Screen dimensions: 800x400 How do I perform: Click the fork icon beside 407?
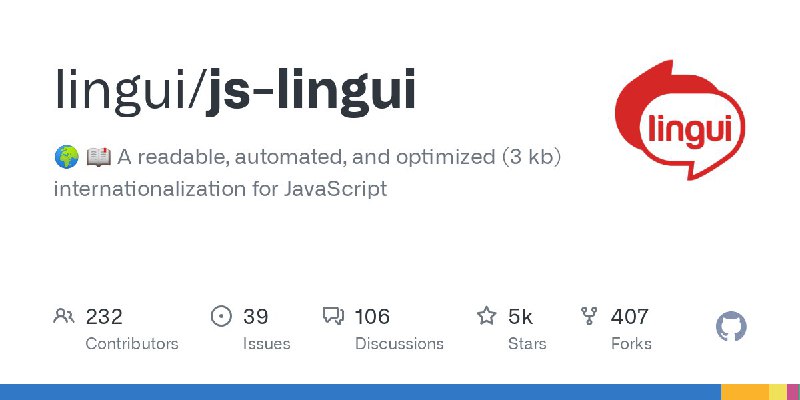pyautogui.click(x=589, y=316)
